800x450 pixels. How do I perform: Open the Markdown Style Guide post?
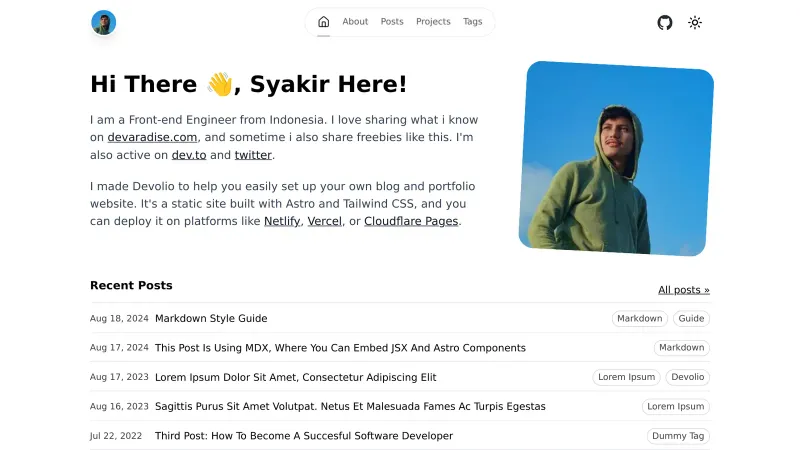point(211,319)
